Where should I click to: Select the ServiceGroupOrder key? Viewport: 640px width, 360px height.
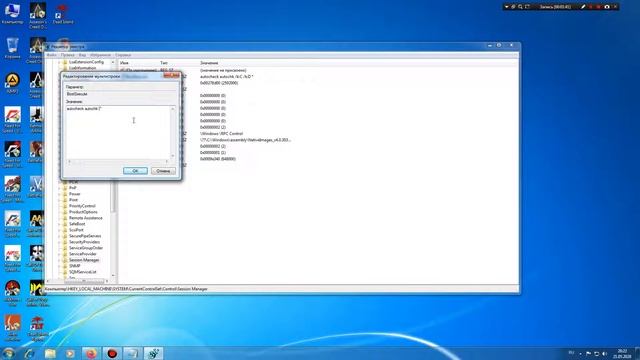[86, 248]
